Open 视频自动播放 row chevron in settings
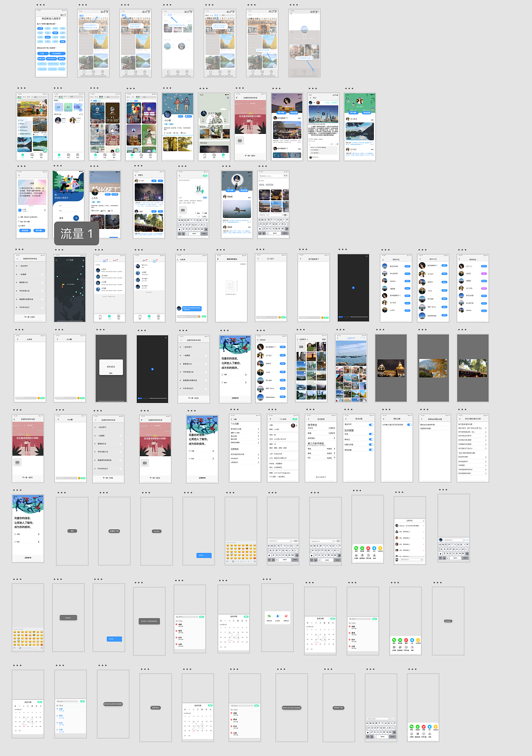The width and height of the screenshot is (532, 756). coord(258,443)
